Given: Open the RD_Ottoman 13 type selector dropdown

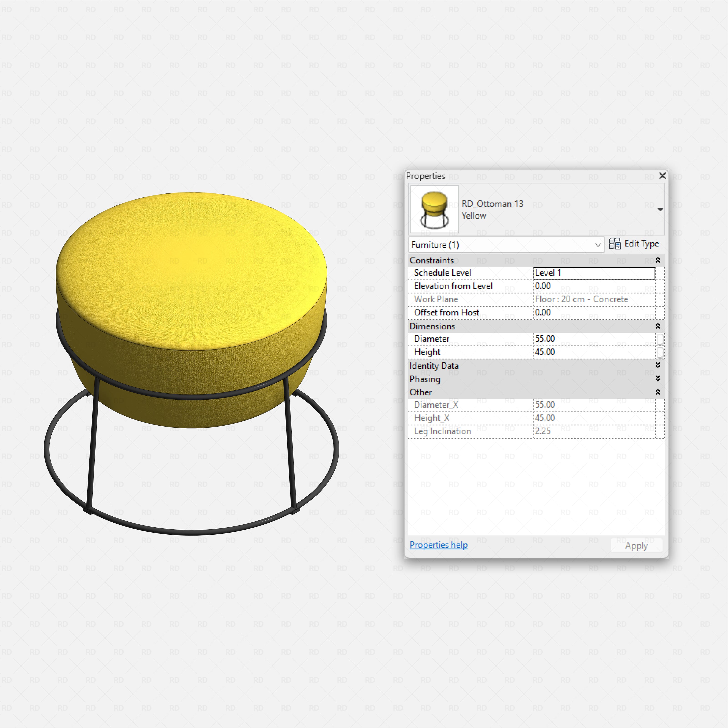Looking at the screenshot, I should (x=661, y=210).
